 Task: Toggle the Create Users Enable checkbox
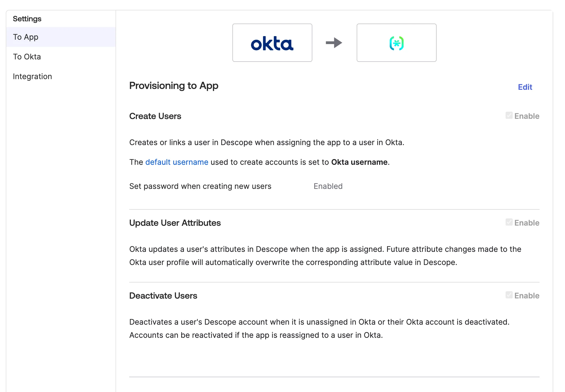coord(509,116)
